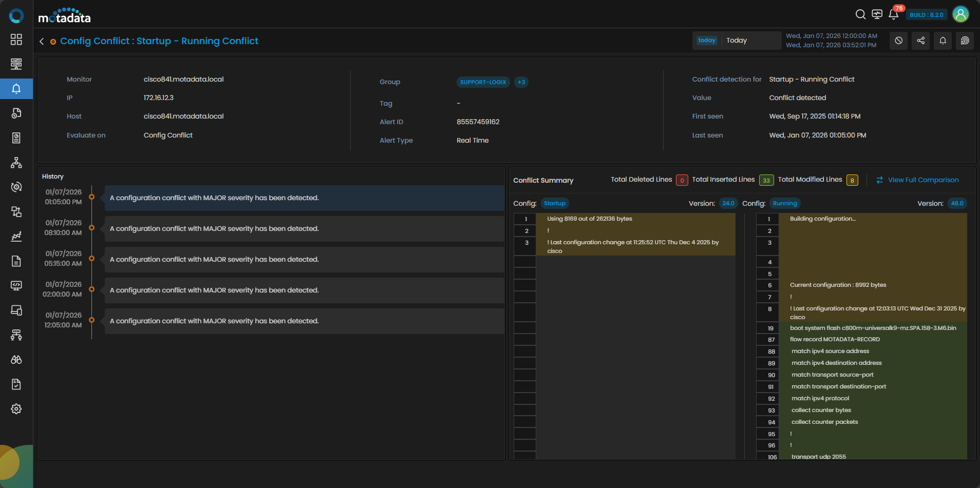Expand the +3 additional groups badge
Screen dimensions: 980x488
(x=521, y=82)
